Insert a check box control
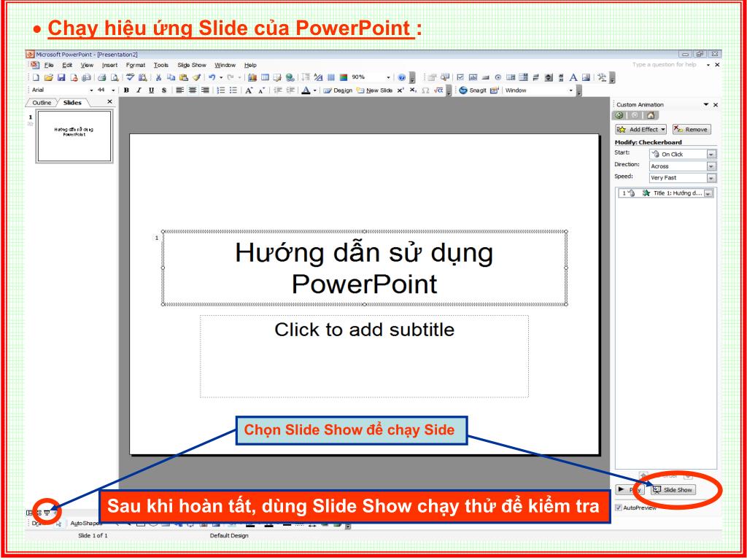 pos(460,77)
